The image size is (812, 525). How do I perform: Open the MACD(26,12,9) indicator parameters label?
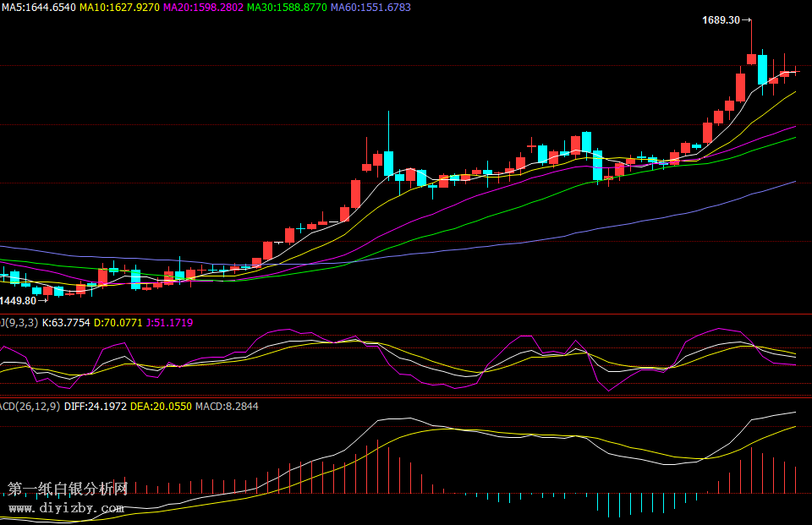(x=30, y=407)
